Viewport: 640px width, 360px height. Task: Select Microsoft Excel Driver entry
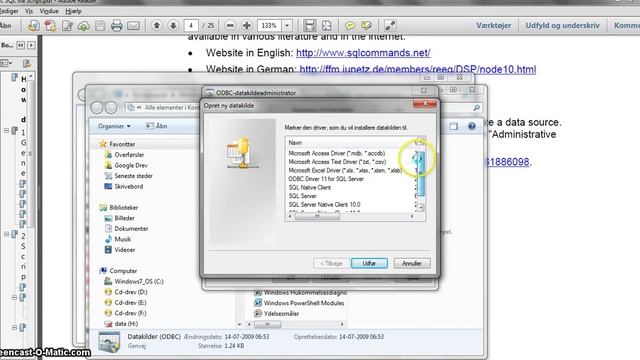(345, 171)
